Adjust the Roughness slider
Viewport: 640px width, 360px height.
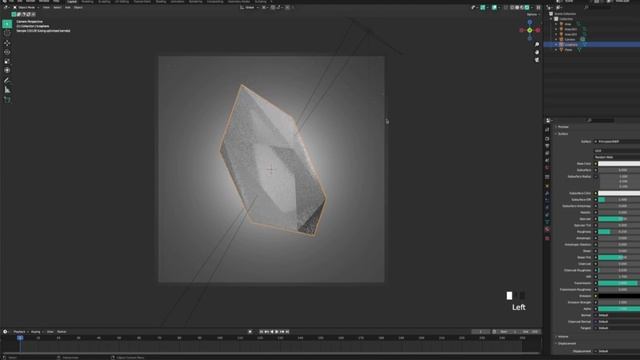click(619, 232)
